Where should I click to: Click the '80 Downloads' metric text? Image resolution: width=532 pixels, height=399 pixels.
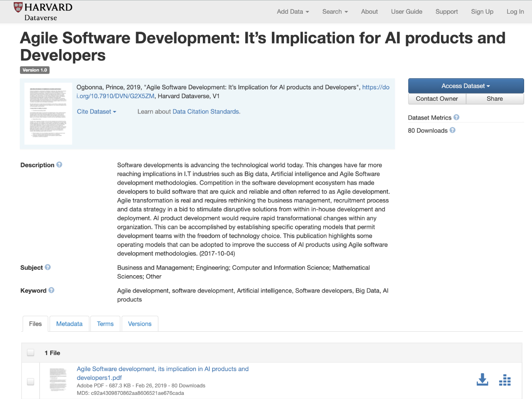point(428,131)
